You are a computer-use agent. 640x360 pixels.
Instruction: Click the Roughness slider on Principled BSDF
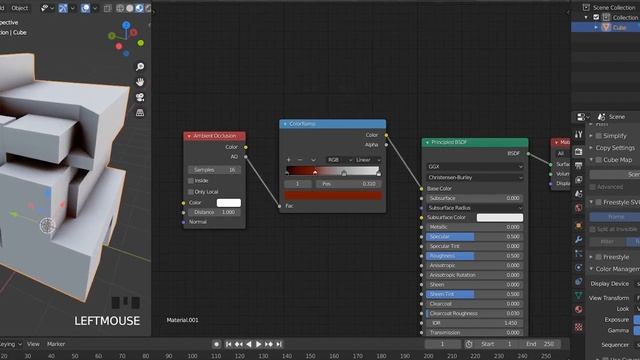pos(475,256)
